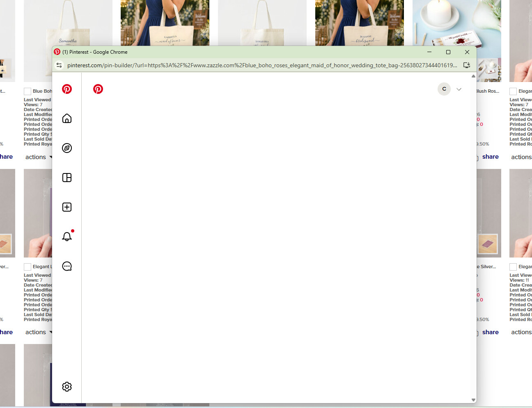Click the install app icon in address bar
The height and width of the screenshot is (408, 532).
click(467, 65)
